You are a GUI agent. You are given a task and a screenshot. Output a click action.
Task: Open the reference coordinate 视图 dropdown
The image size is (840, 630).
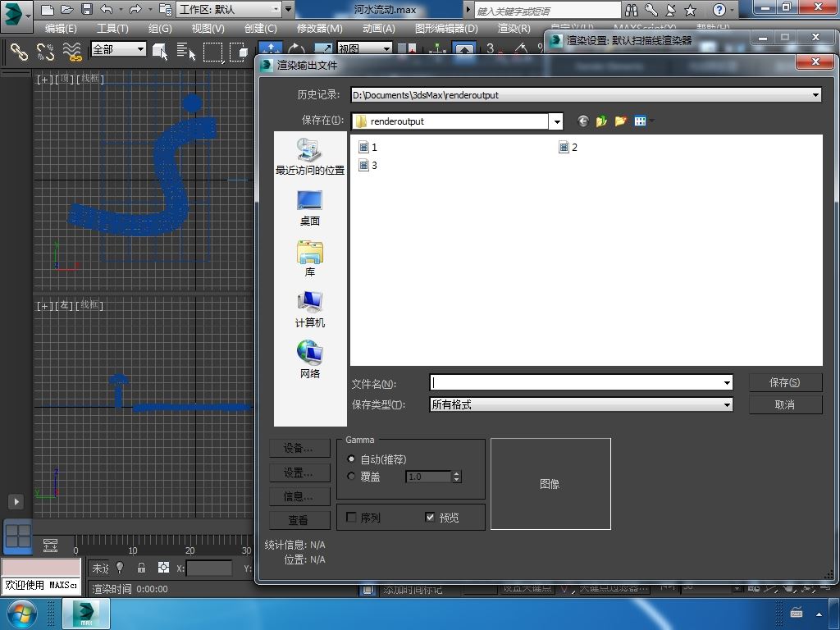pos(387,48)
